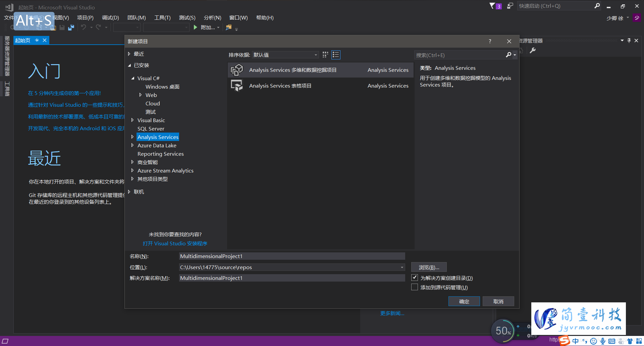Click the Redo toolbar icon
This screenshot has height=346, width=644.
pos(98,28)
